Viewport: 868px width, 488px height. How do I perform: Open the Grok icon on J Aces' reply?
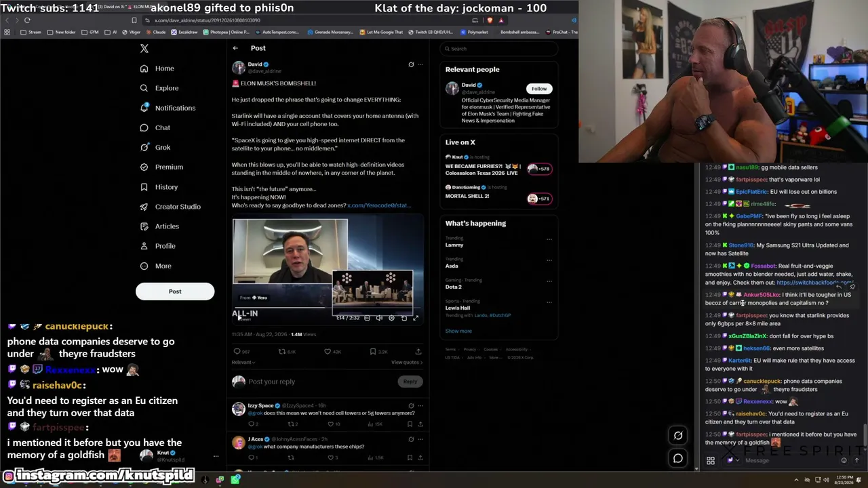click(x=411, y=439)
